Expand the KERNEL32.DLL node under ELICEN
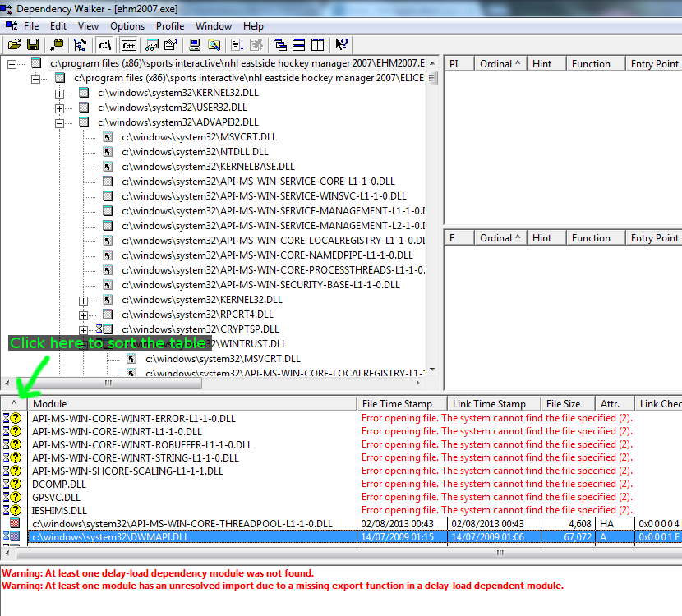682x616 pixels. click(59, 93)
